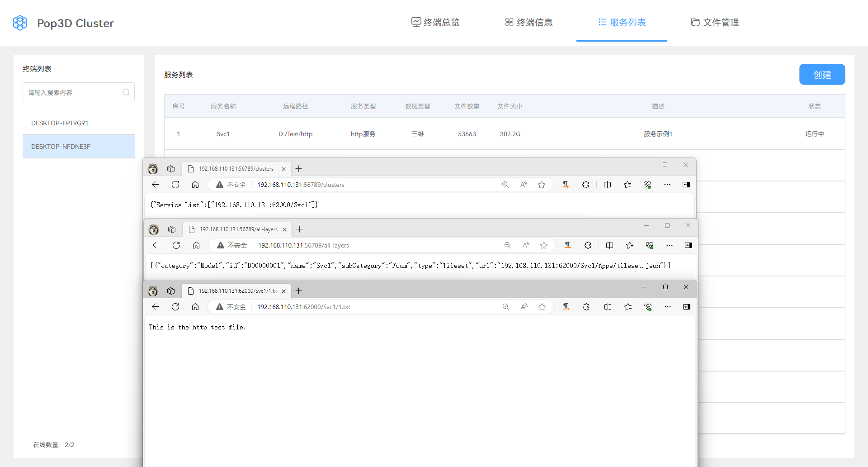Open profile avatar in clusters window
Image resolution: width=868 pixels, height=467 pixels.
tap(153, 169)
